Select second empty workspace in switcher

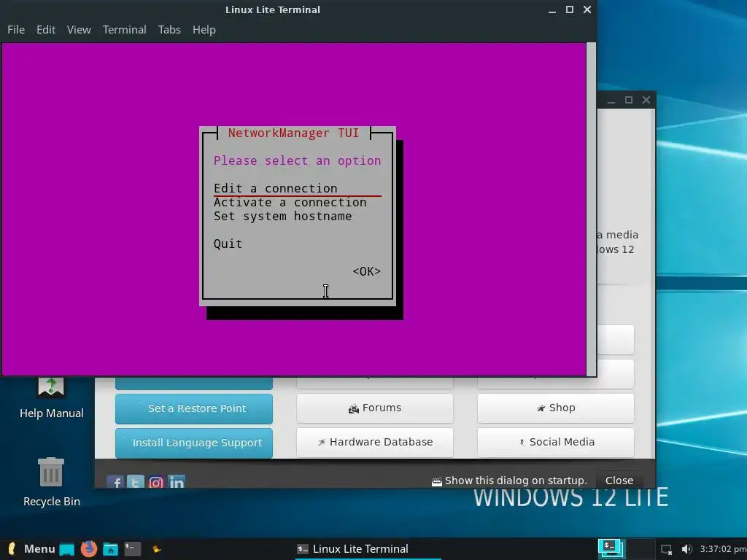point(639,549)
